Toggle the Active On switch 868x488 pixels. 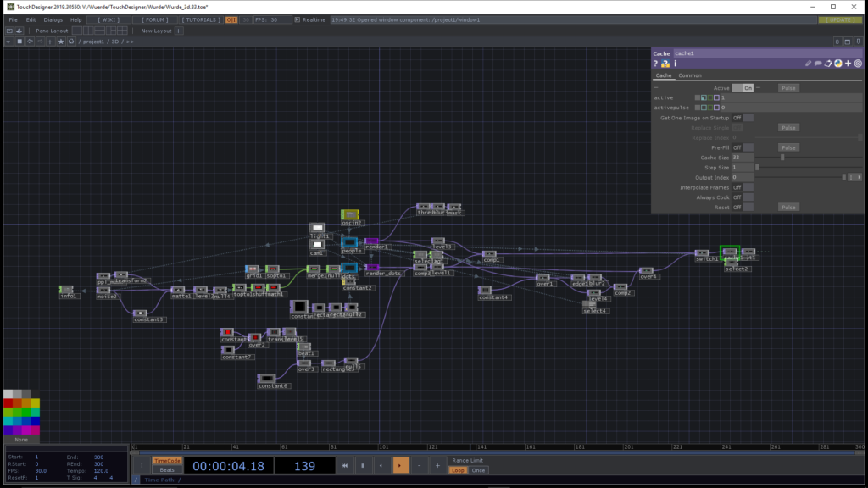743,87
